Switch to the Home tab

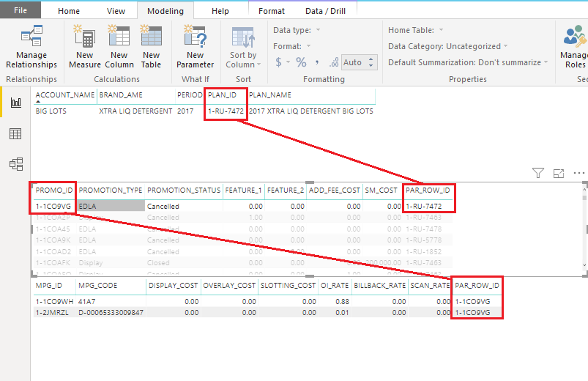[69, 11]
